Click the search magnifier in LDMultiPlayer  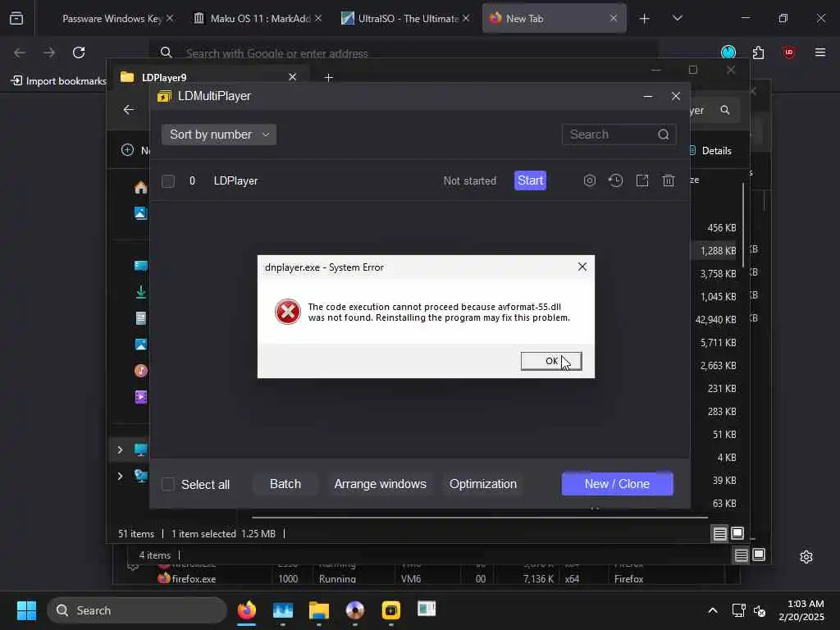click(x=663, y=135)
